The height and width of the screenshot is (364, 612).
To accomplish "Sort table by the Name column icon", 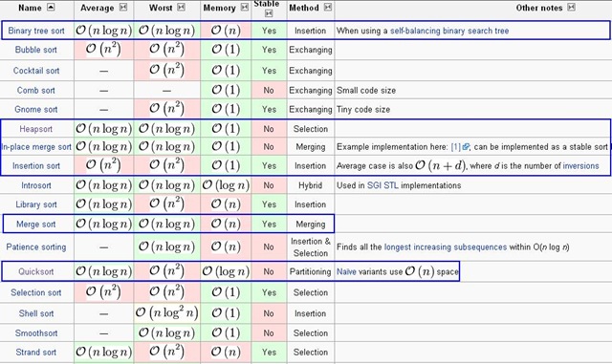I will tap(51, 7).
